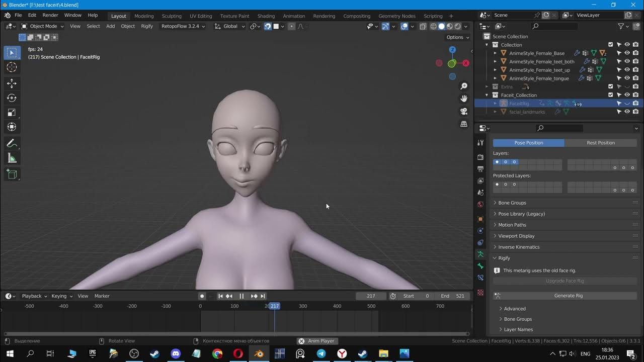644x362 pixels.
Task: Open the RetopoFlow 3.2.4 dropdown
Action: [183, 26]
